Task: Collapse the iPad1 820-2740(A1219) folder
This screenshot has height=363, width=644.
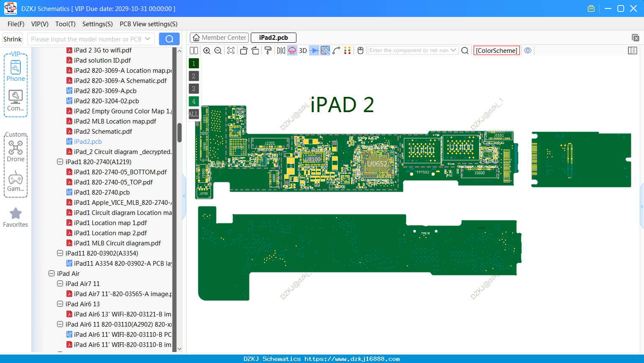Action: pyautogui.click(x=60, y=162)
